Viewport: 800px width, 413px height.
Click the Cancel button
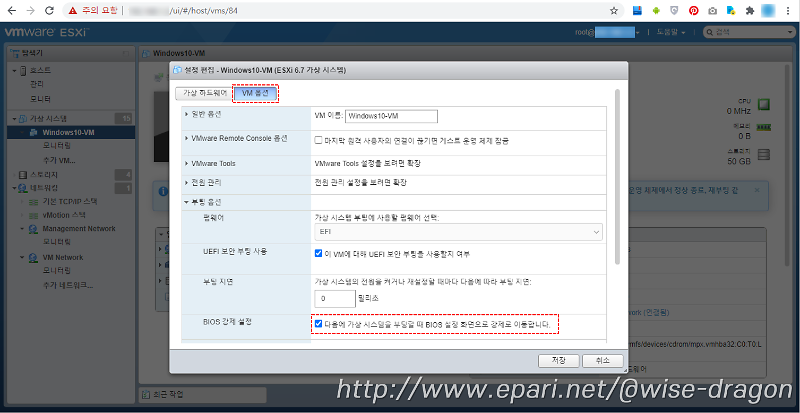[x=603, y=360]
